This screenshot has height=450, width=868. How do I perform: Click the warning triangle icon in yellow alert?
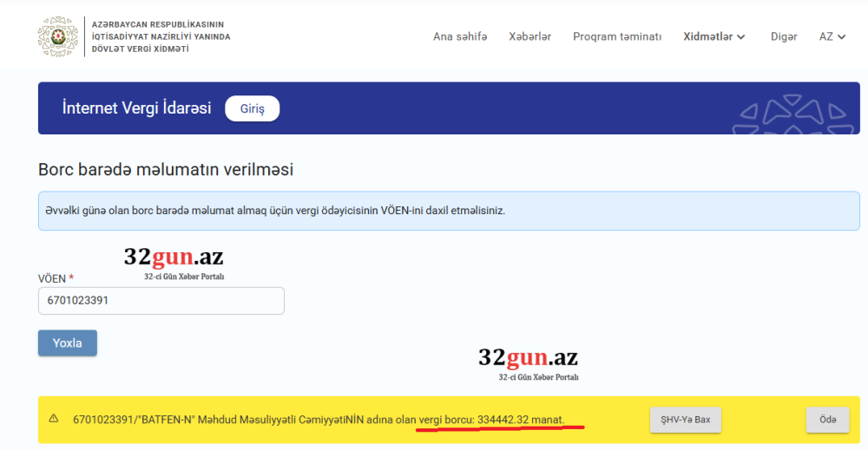click(x=54, y=419)
